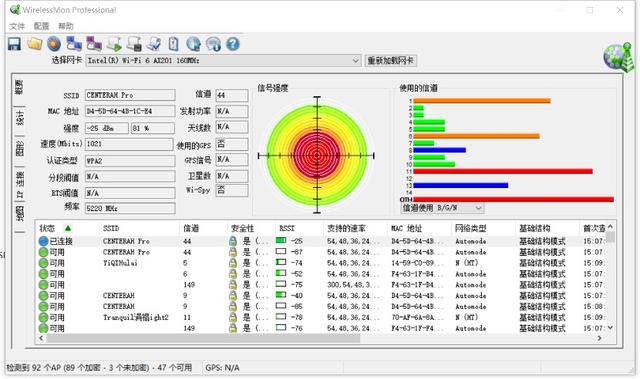Click the purple networked computers toolbar icon

[x=94, y=44]
